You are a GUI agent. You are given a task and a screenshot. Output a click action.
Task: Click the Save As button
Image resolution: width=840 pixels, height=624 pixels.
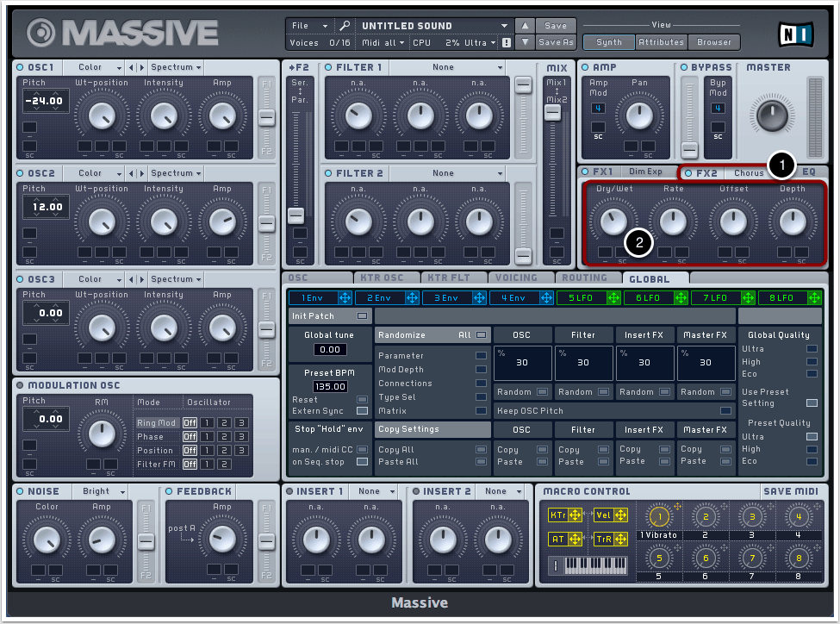(x=556, y=42)
